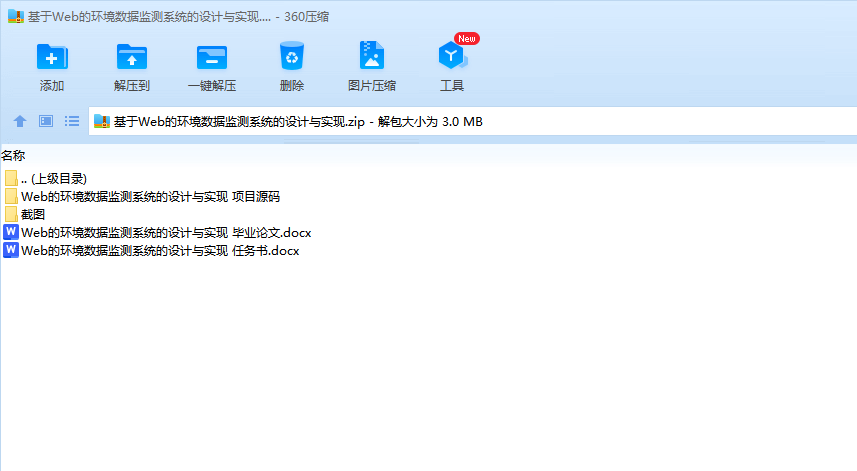Select the '截图' folder name
The height and width of the screenshot is (471, 857).
point(33,215)
